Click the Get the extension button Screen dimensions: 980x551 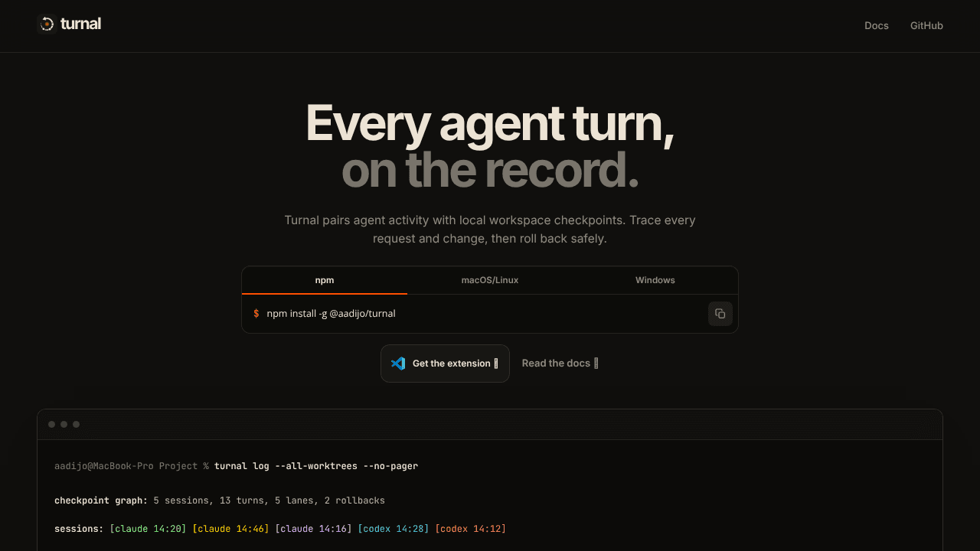click(x=445, y=364)
